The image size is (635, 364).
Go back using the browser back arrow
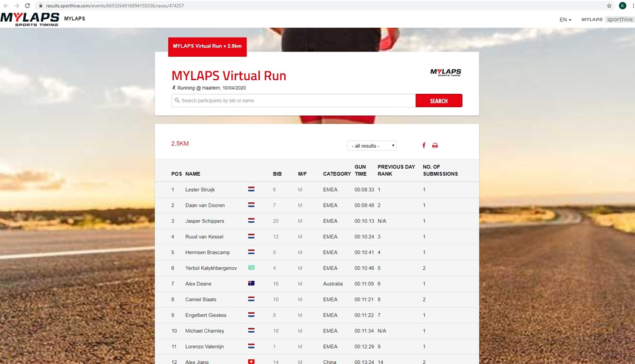[x=6, y=6]
